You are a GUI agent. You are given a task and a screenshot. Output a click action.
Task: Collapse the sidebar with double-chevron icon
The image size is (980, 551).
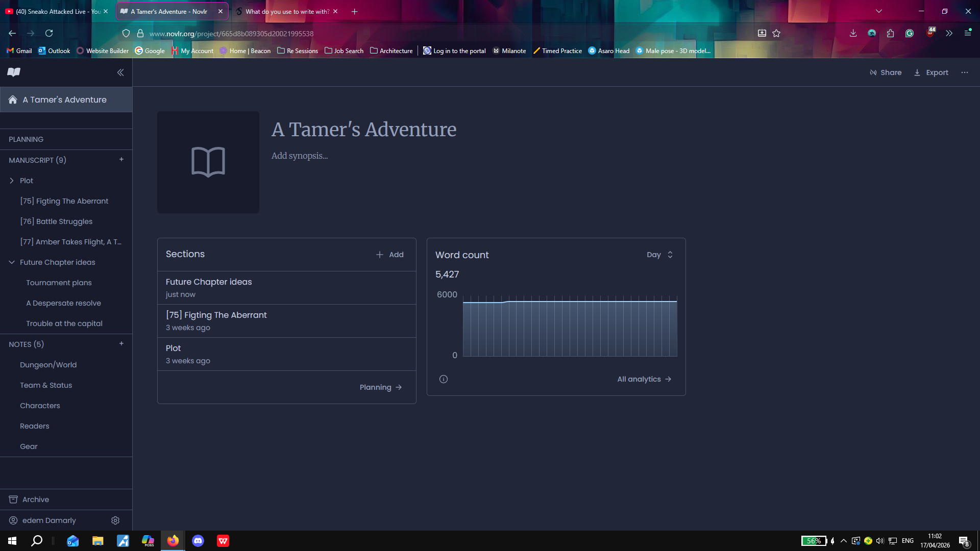click(120, 72)
